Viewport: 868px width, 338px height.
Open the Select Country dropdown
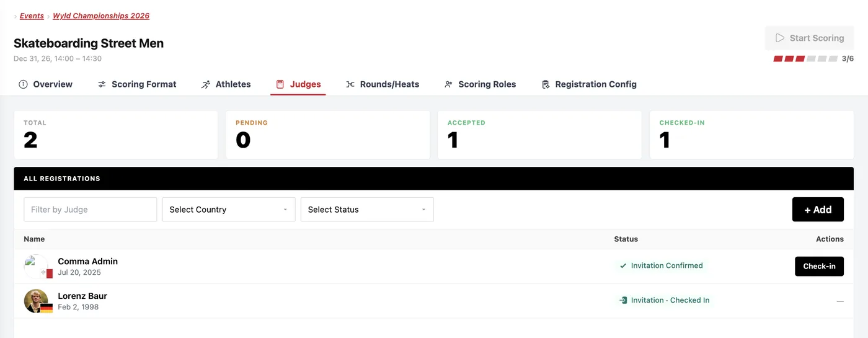[229, 210]
